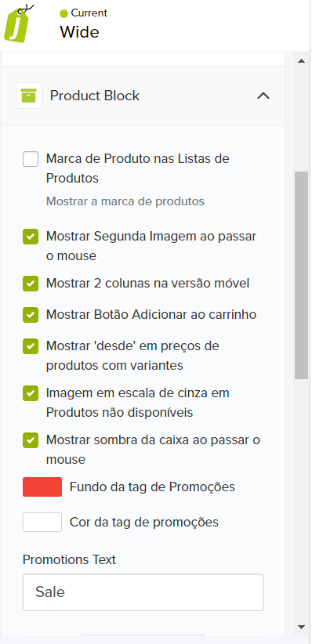This screenshot has height=644, width=312.
Task: Click the Wide theme name
Action: (79, 32)
